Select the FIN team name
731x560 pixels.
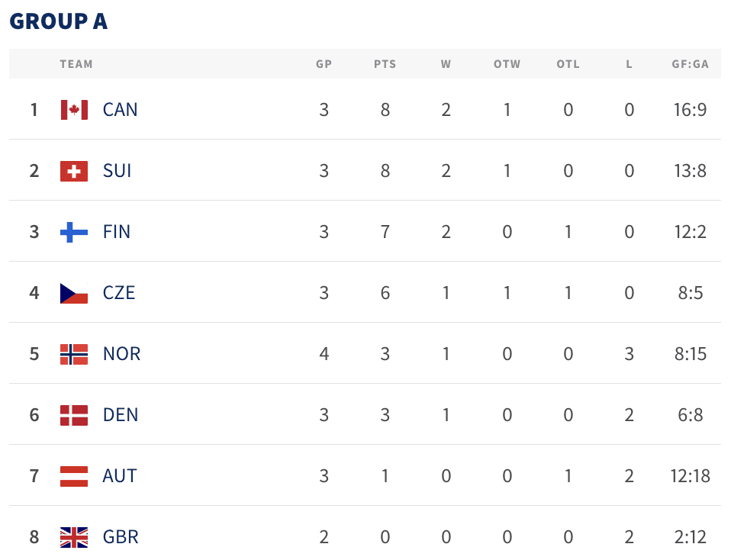tap(117, 232)
